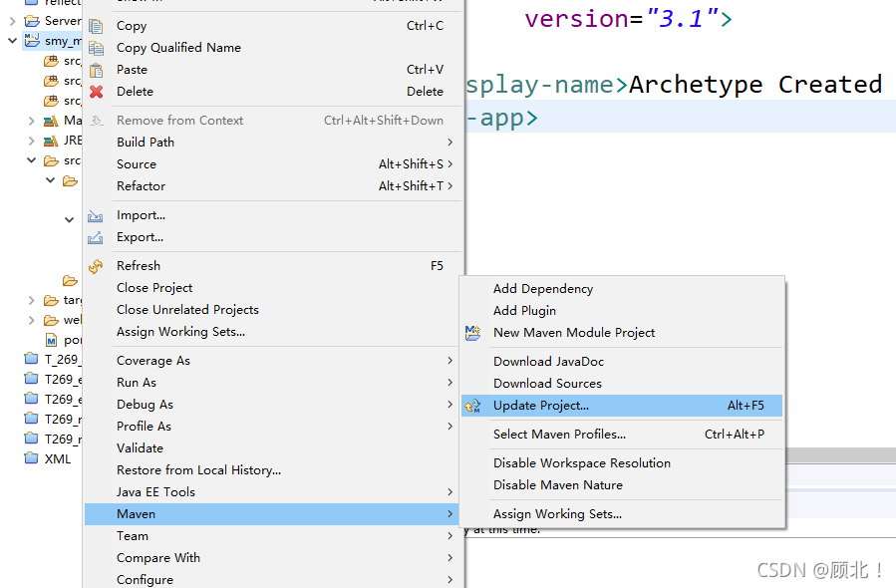Click the version="3.1" text in editor

click(629, 19)
